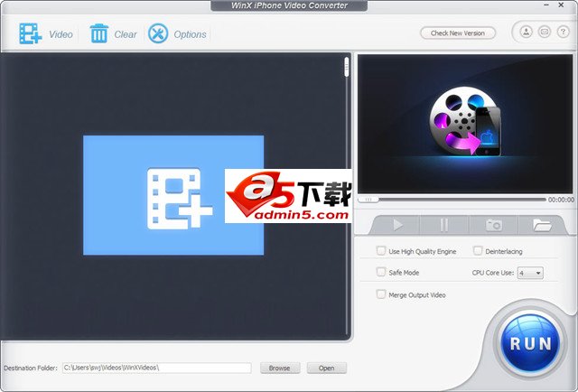Click the user account round icon

[526, 32]
